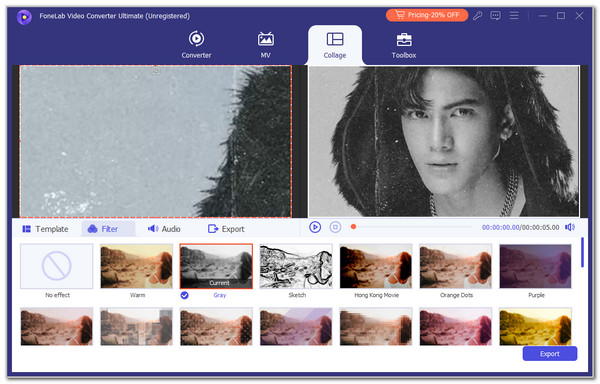Click the red playback progress handle

tap(354, 227)
